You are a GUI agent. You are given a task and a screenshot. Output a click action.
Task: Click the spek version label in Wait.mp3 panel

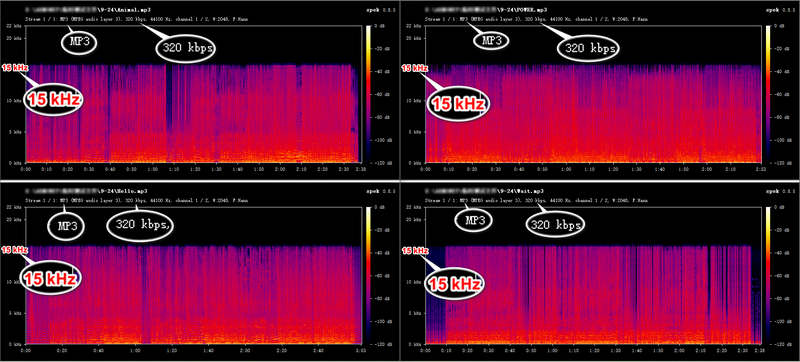pyautogui.click(x=781, y=191)
